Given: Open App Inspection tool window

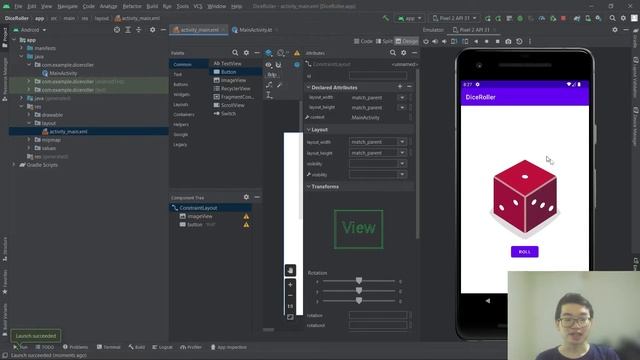Looking at the screenshot, I should coord(229,347).
